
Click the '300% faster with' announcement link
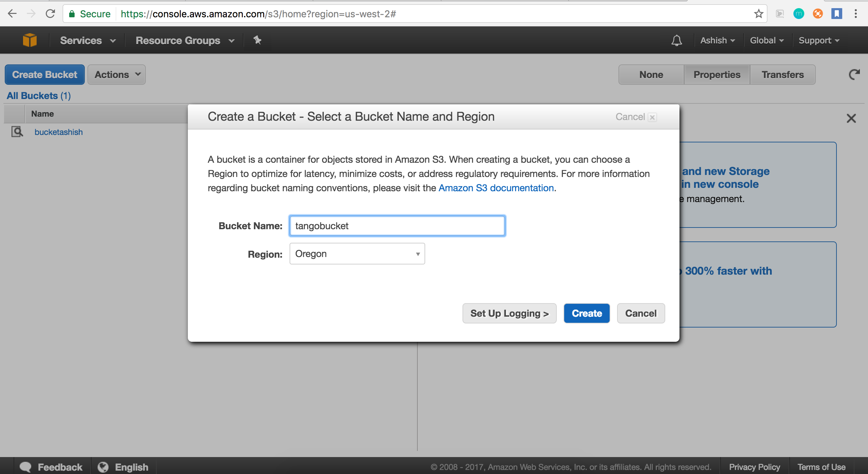(x=726, y=271)
